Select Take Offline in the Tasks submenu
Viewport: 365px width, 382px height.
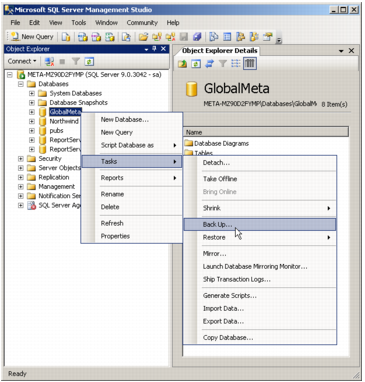pos(260,179)
